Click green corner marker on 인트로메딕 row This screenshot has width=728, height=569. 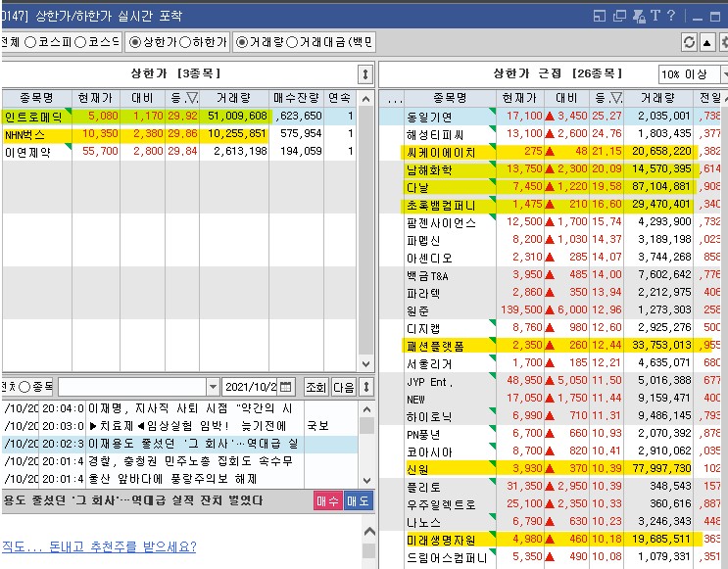click(x=69, y=111)
